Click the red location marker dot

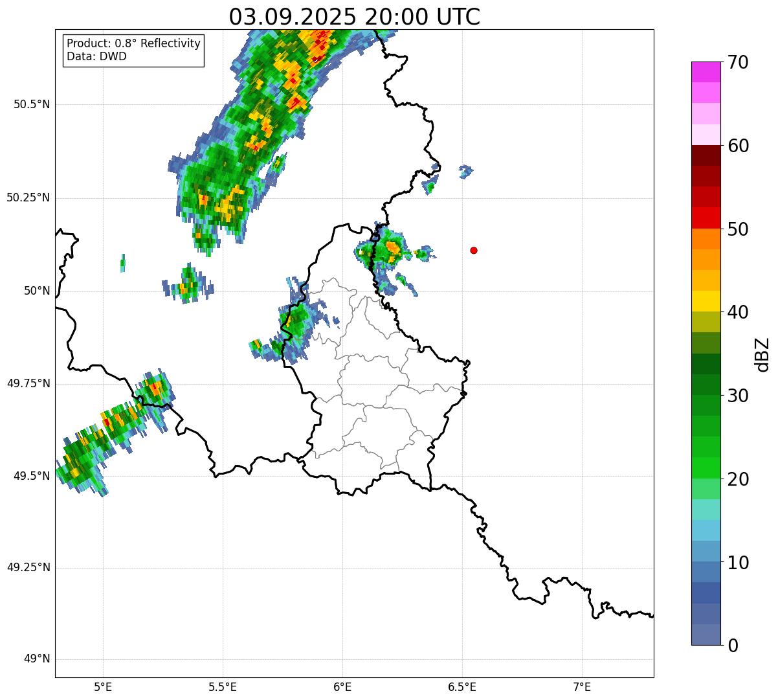[x=474, y=250]
